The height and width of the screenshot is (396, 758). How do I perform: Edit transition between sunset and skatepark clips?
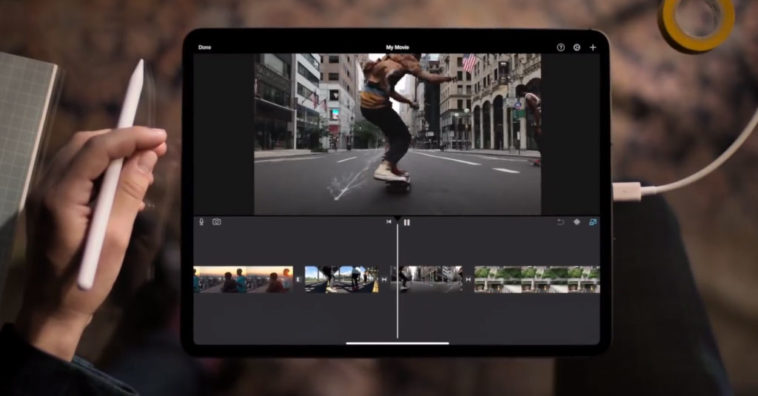pos(299,279)
